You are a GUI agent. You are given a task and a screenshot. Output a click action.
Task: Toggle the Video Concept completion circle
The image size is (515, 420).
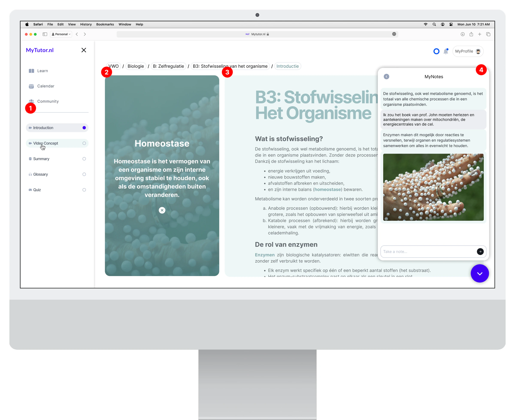pyautogui.click(x=84, y=143)
